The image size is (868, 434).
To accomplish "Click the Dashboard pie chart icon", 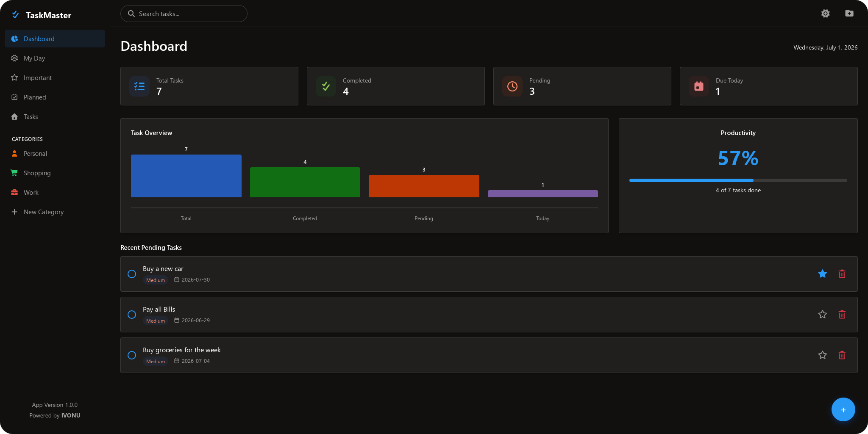I will pyautogui.click(x=14, y=39).
